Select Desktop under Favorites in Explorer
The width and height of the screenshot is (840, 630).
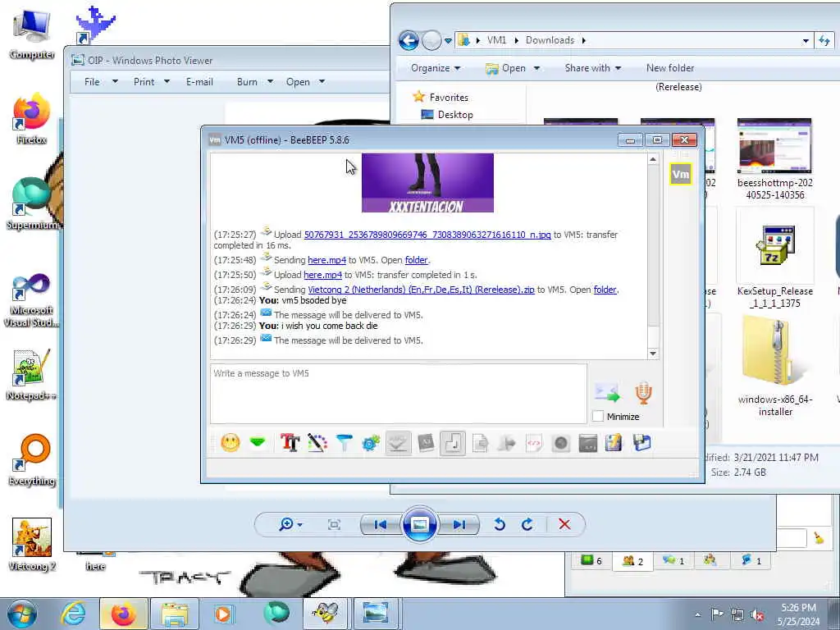click(x=447, y=115)
